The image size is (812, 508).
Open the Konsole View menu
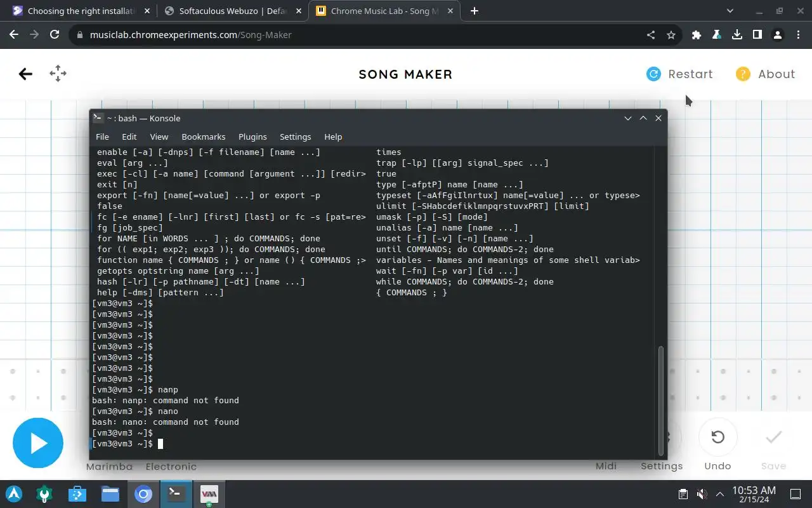coord(159,137)
